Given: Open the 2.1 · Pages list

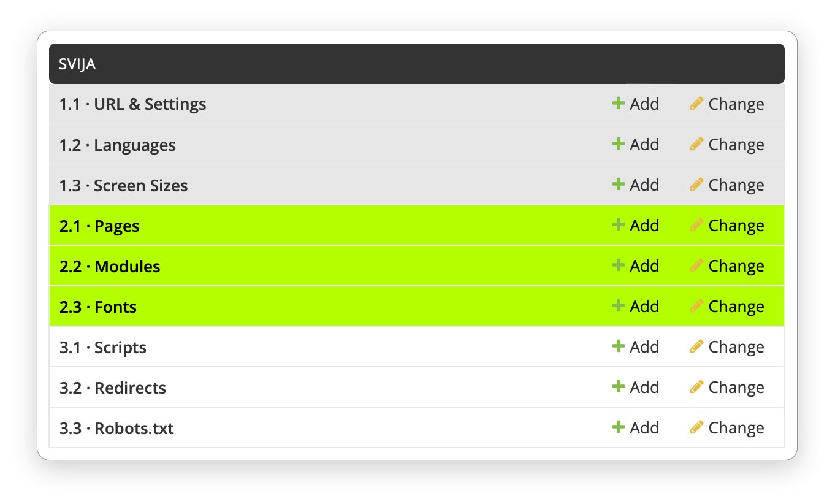Looking at the screenshot, I should pyautogui.click(x=99, y=226).
